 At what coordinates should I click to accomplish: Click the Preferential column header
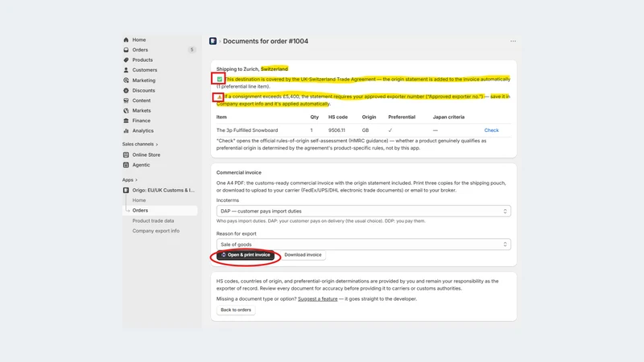pos(402,117)
